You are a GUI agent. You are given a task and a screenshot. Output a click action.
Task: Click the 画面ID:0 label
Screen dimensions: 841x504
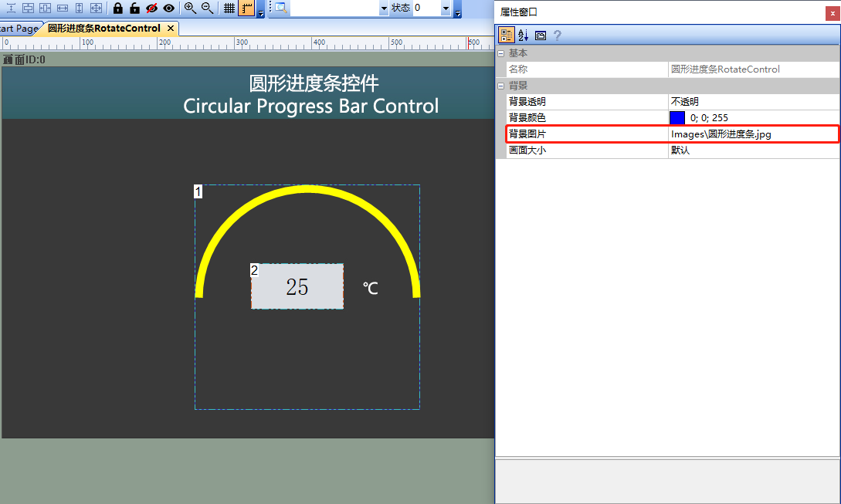click(x=24, y=59)
